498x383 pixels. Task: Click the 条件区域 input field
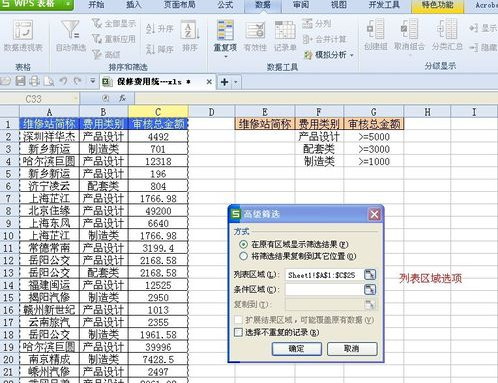pyautogui.click(x=324, y=290)
